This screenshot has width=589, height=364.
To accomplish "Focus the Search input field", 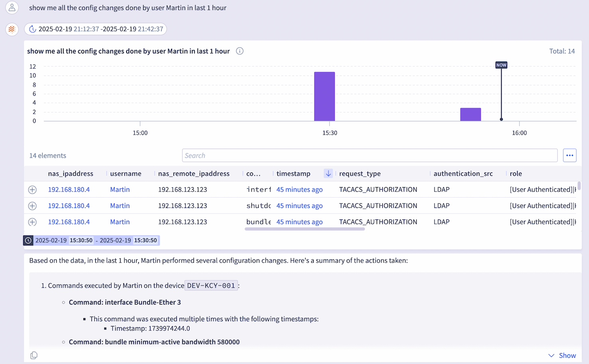I will click(x=370, y=155).
